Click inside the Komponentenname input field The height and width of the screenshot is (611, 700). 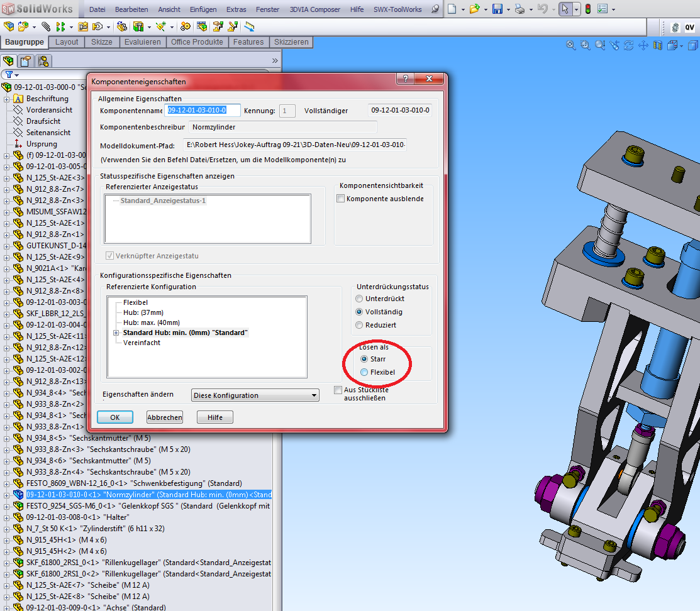coord(201,109)
